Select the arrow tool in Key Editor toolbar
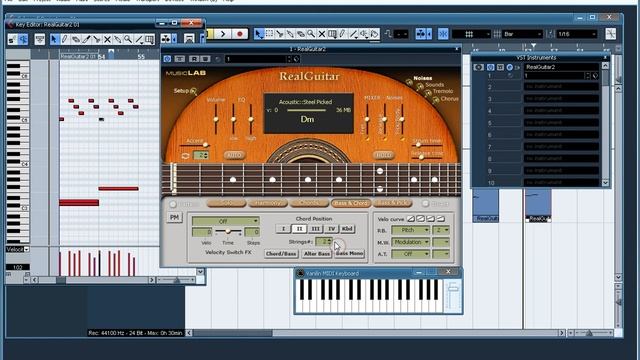 [x=54, y=39]
